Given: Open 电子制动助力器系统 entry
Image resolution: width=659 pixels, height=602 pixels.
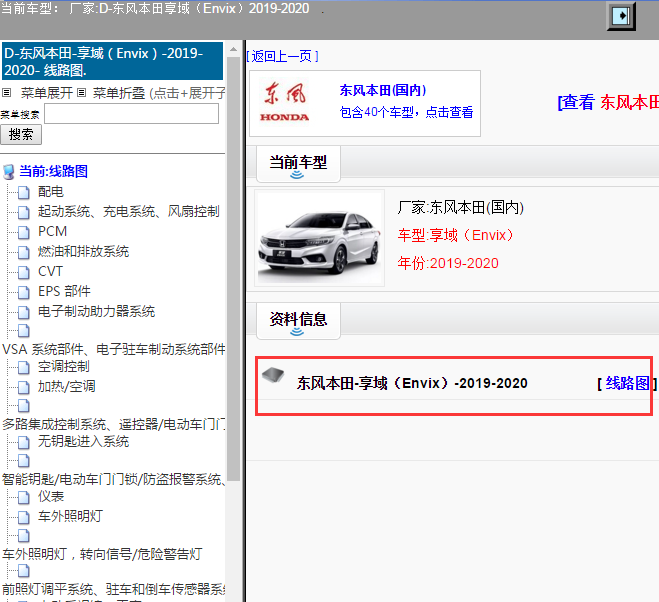Looking at the screenshot, I should pyautogui.click(x=96, y=312).
